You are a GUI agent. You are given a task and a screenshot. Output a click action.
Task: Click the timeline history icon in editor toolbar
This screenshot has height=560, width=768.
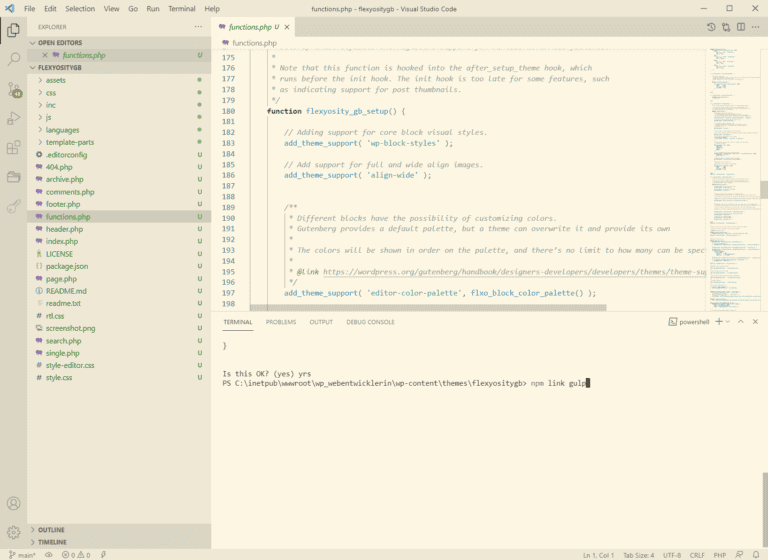point(711,27)
